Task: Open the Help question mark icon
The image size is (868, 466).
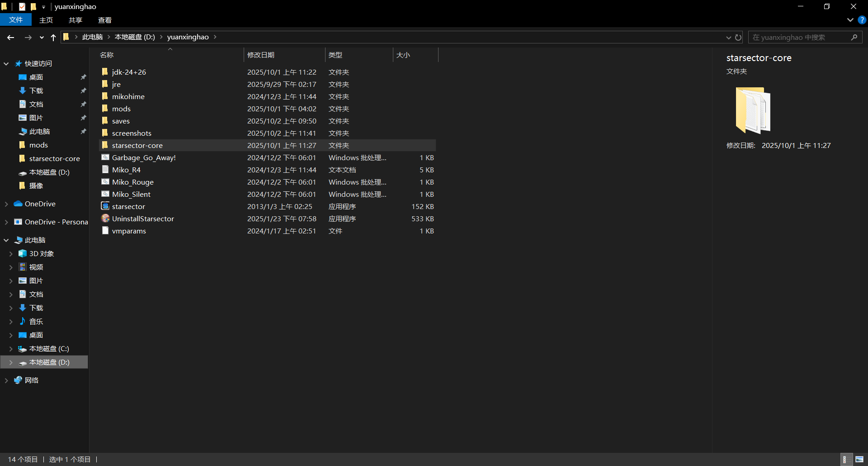Action: [862, 20]
